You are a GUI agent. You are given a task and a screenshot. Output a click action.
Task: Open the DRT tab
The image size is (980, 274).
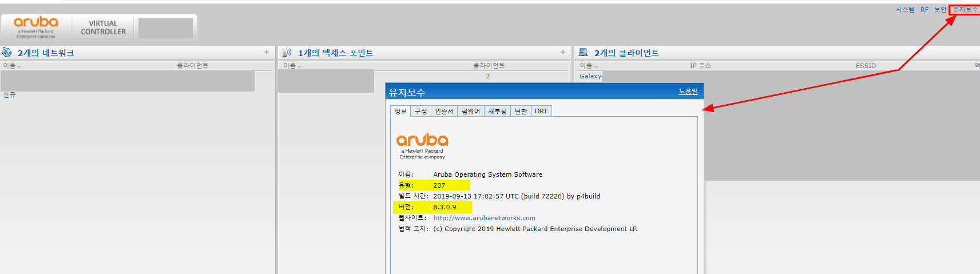pos(541,111)
